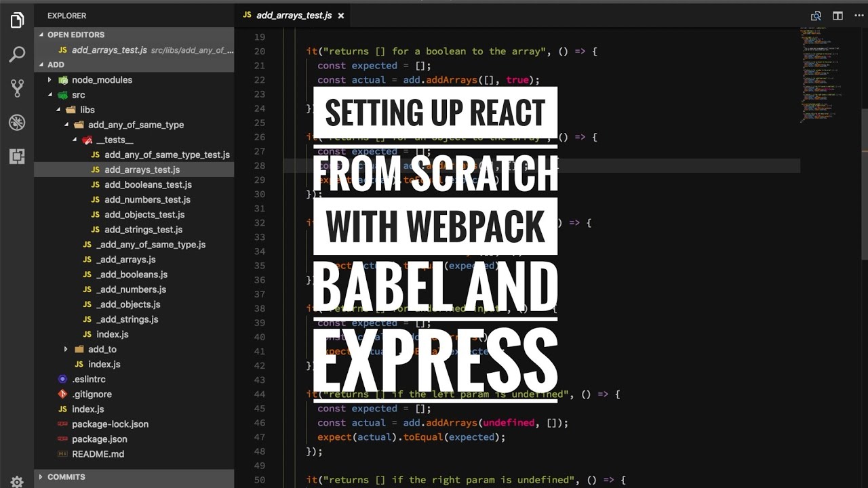Image resolution: width=868 pixels, height=488 pixels.
Task: Open the Debug view in activity bar
Action: click(x=17, y=122)
